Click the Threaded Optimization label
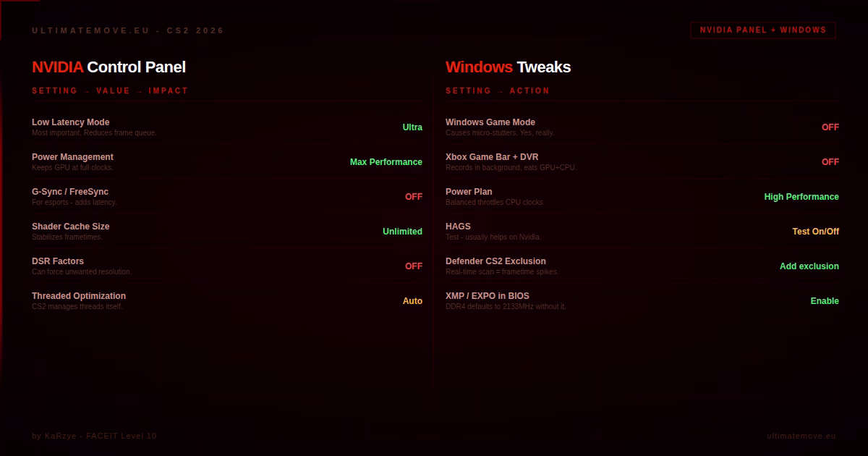This screenshot has width=868, height=456. [x=79, y=296]
